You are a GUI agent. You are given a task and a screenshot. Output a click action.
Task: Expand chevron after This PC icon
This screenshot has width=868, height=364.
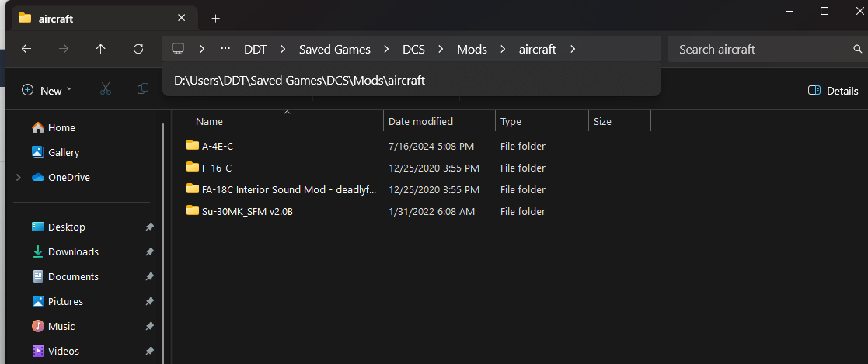click(202, 49)
